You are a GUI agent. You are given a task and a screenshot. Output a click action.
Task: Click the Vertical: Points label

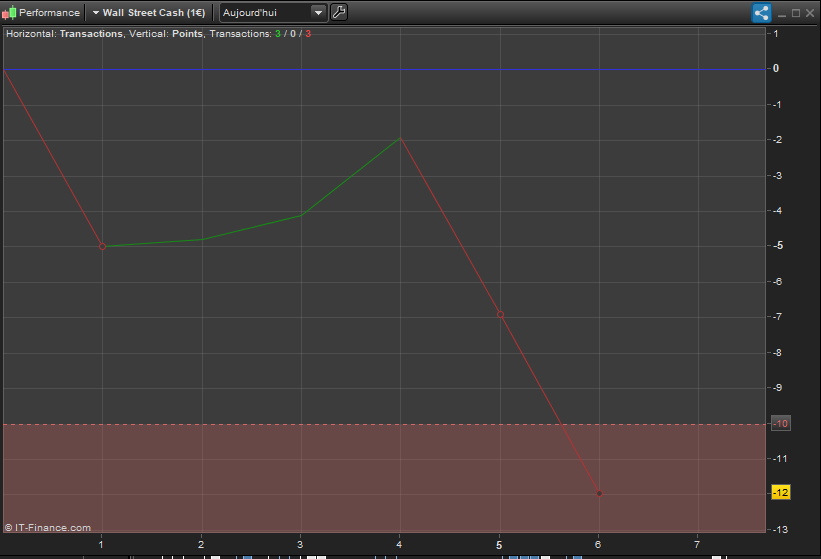(166, 33)
